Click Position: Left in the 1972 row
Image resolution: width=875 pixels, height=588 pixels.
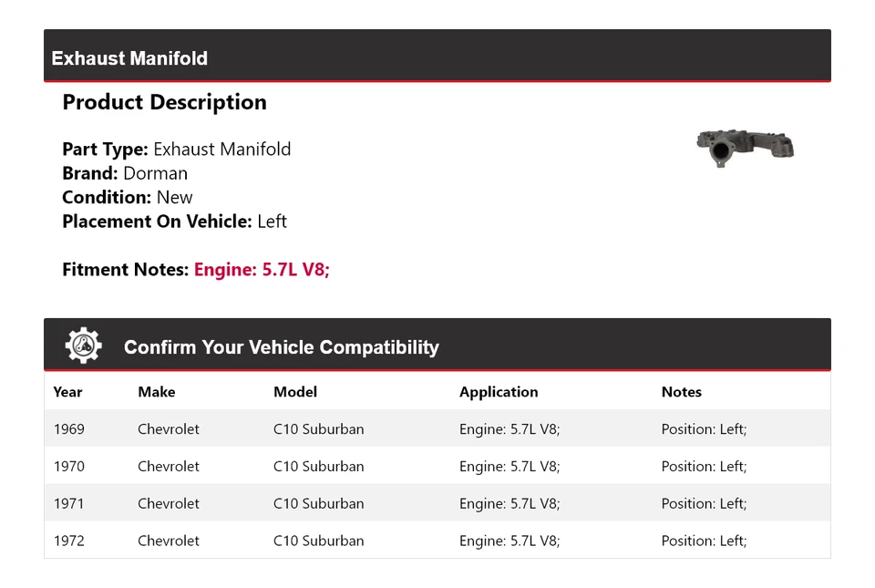pos(704,541)
